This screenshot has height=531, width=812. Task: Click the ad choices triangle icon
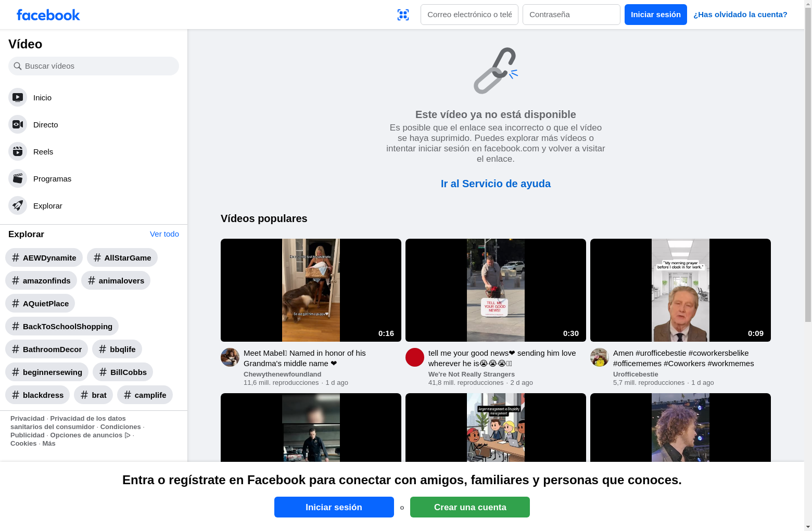[128, 435]
